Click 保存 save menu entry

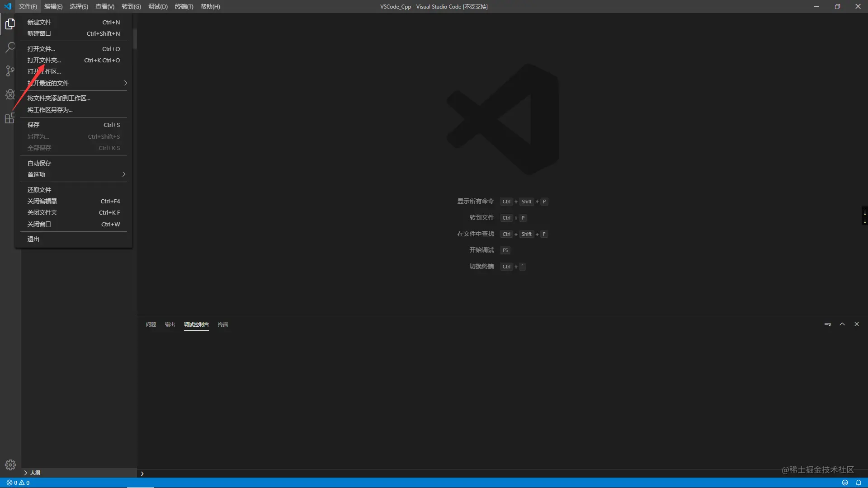click(74, 125)
